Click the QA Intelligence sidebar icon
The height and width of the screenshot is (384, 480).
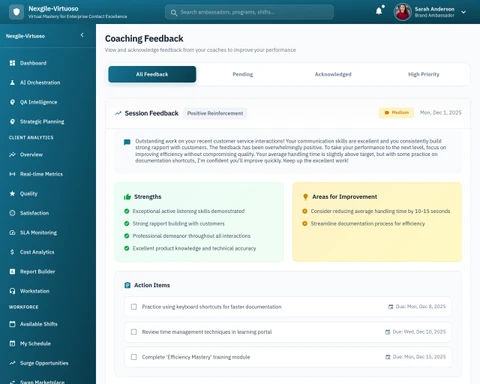point(12,102)
